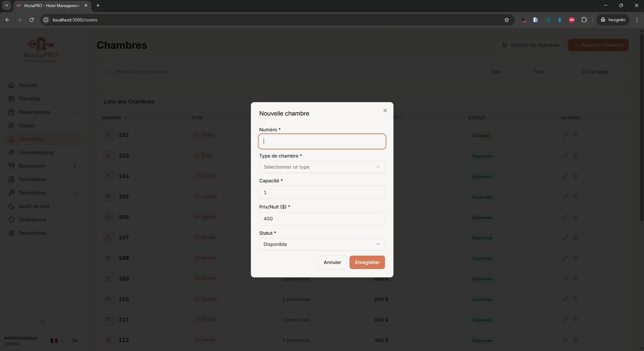644x351 pixels.
Task: Click Enregistrer to save the room
Action: (367, 262)
